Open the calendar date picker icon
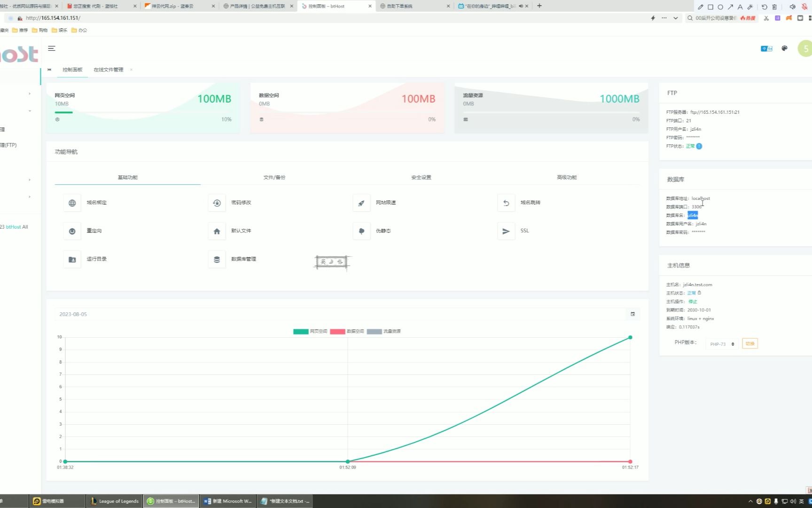The width and height of the screenshot is (812, 508). pyautogui.click(x=632, y=314)
